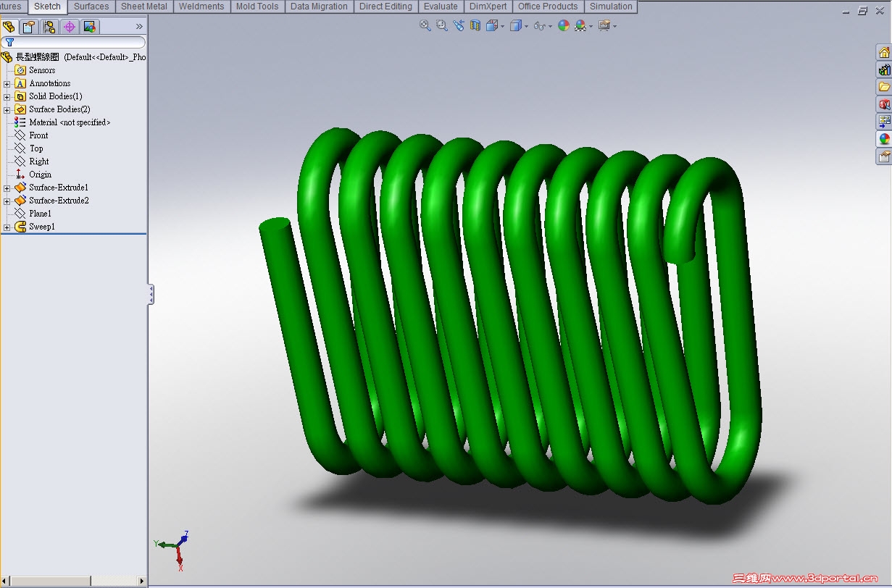This screenshot has height=588, width=892.
Task: Click the green coil spring model
Action: coord(510,316)
